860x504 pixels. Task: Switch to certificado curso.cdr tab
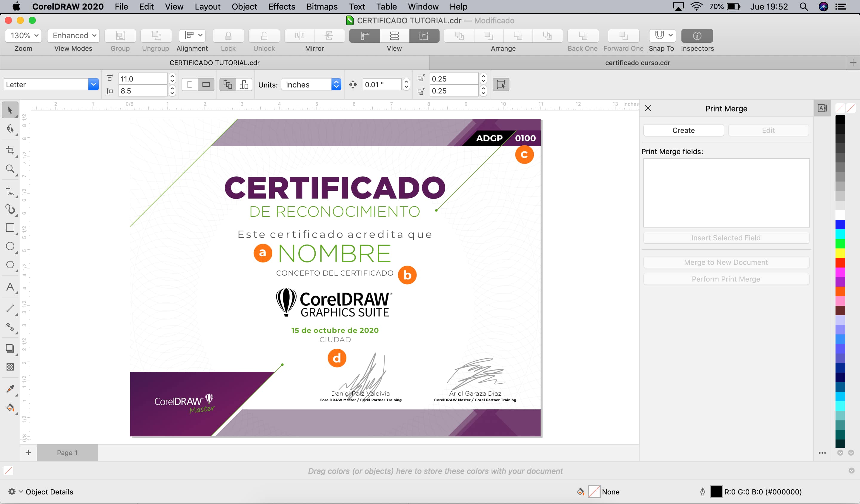point(638,63)
